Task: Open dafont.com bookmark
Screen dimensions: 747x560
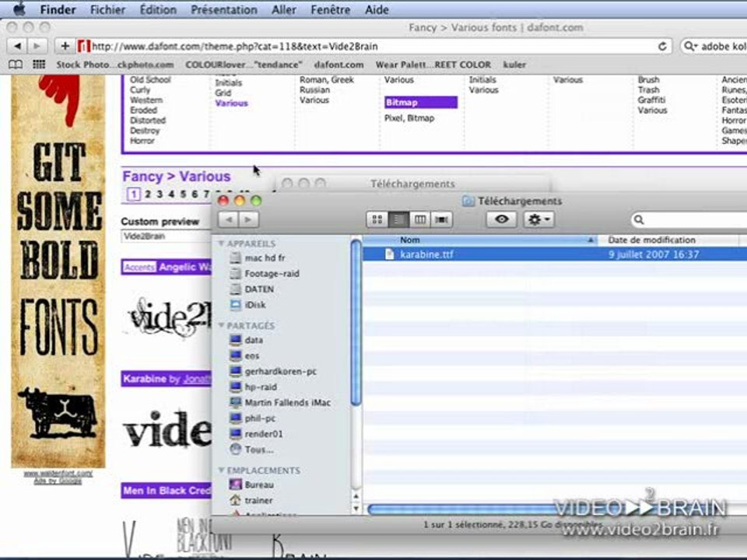Action: pos(338,65)
